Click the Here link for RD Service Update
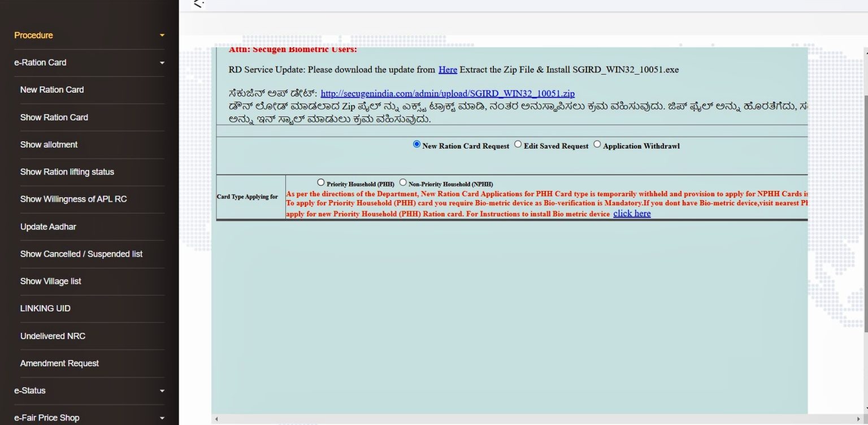The height and width of the screenshot is (425, 868). click(x=447, y=70)
